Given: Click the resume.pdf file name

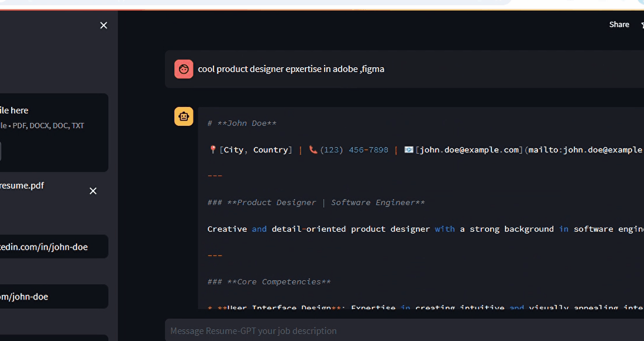Looking at the screenshot, I should pos(22,185).
